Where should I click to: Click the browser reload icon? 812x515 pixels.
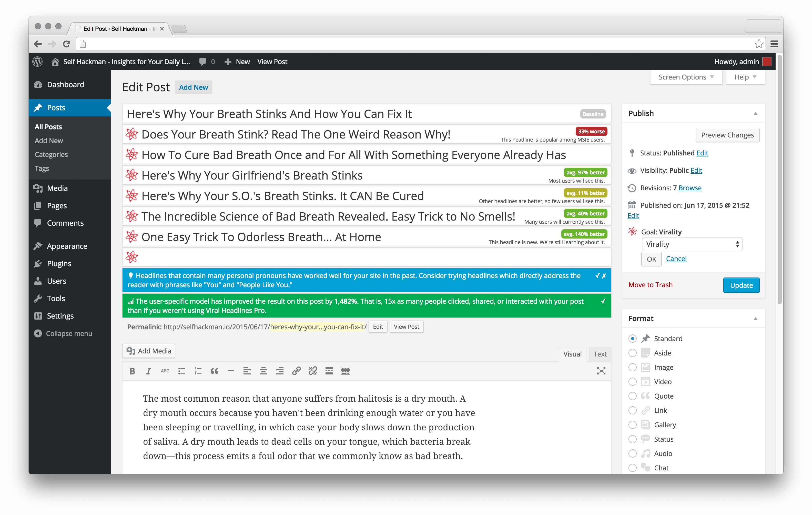(x=66, y=44)
